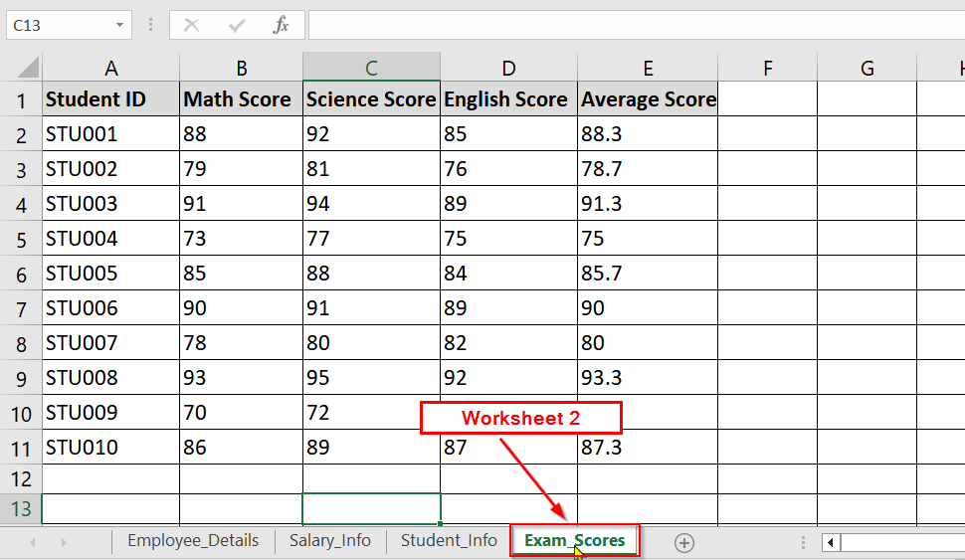Click English score 76 for STU002
Viewport: 965px width, 560px height.
coord(508,169)
